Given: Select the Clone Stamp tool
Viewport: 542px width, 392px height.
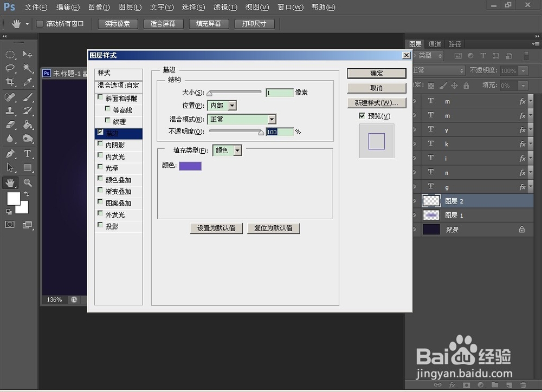Looking at the screenshot, I should click(x=10, y=111).
